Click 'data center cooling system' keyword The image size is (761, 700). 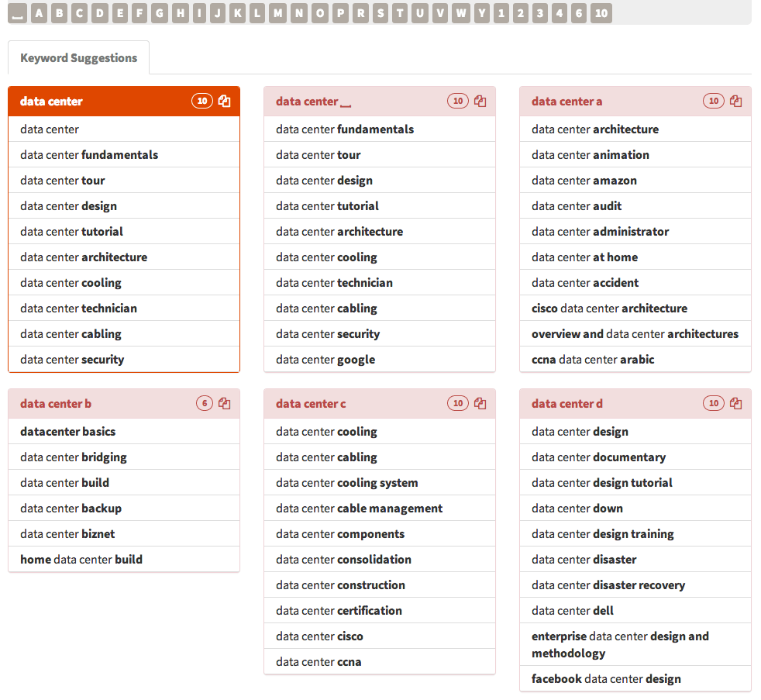click(380, 483)
